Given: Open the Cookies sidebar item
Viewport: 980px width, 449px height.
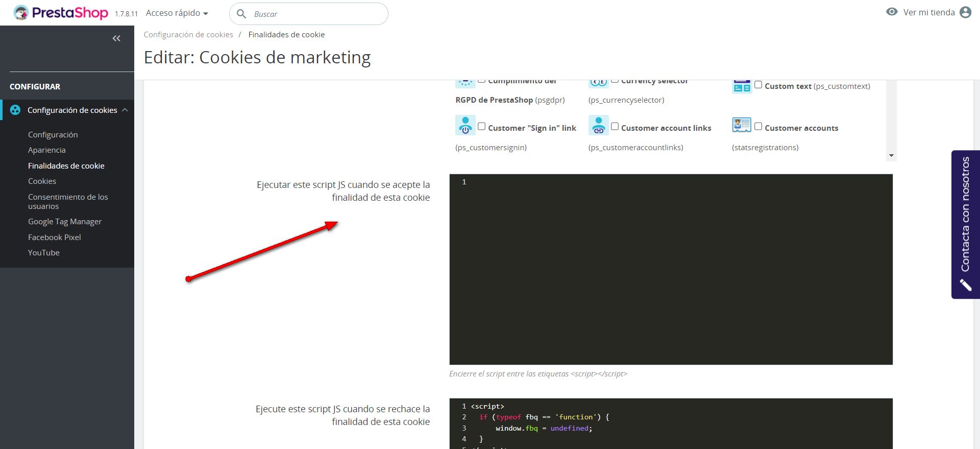Looking at the screenshot, I should pyautogui.click(x=42, y=181).
